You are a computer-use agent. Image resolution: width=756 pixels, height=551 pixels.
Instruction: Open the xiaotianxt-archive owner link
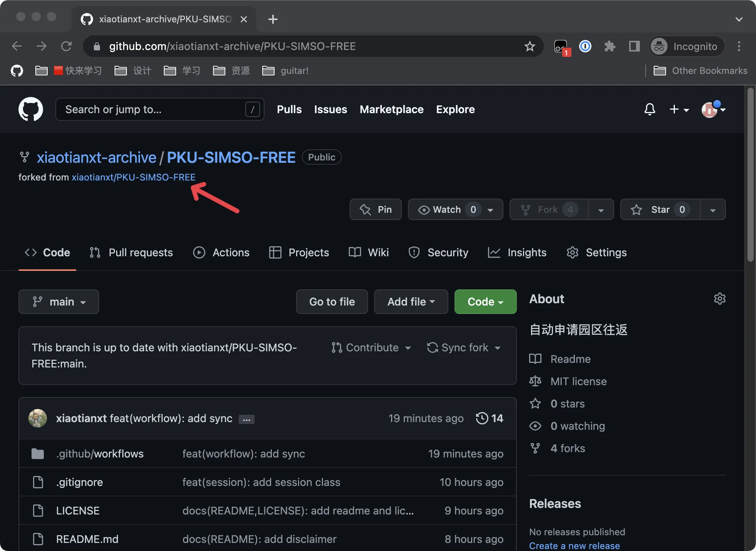[97, 157]
